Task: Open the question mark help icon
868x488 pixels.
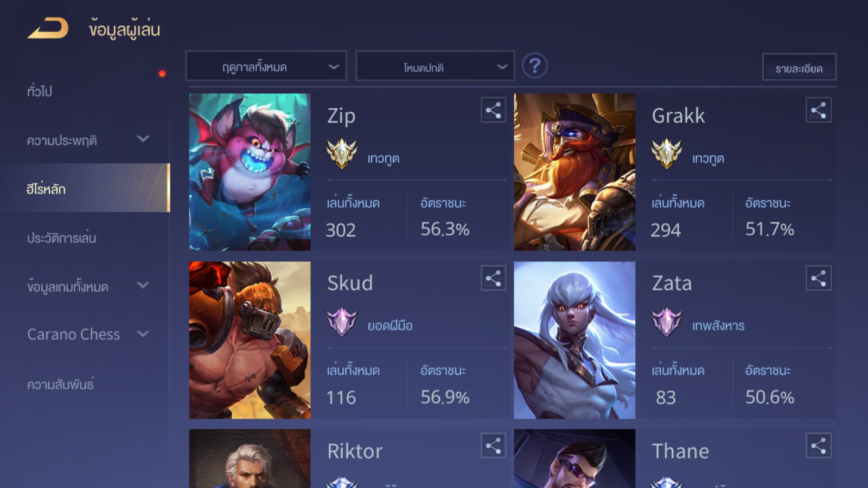Action: [x=534, y=66]
